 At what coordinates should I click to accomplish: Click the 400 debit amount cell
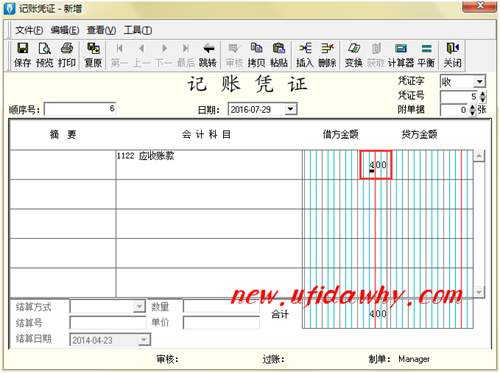tap(375, 165)
